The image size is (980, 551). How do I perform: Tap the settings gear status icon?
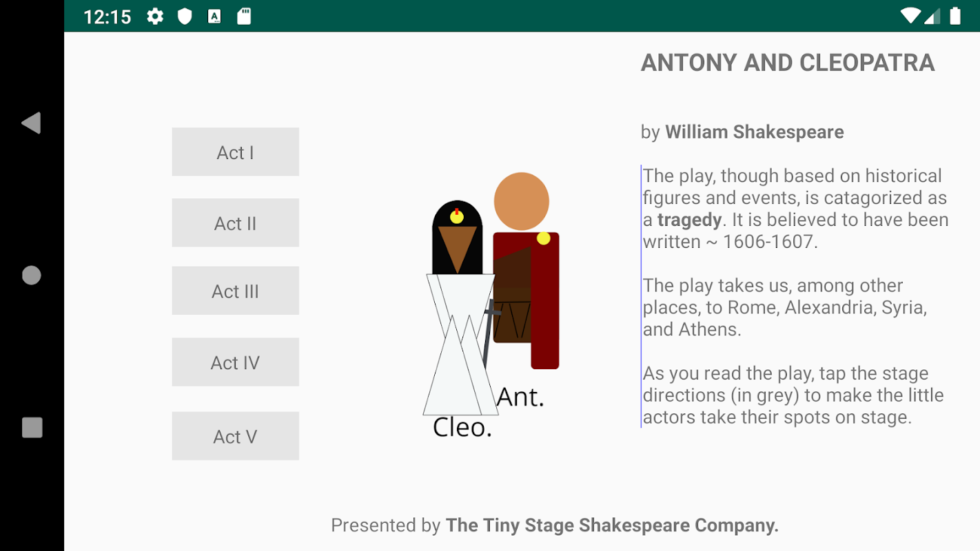[155, 17]
